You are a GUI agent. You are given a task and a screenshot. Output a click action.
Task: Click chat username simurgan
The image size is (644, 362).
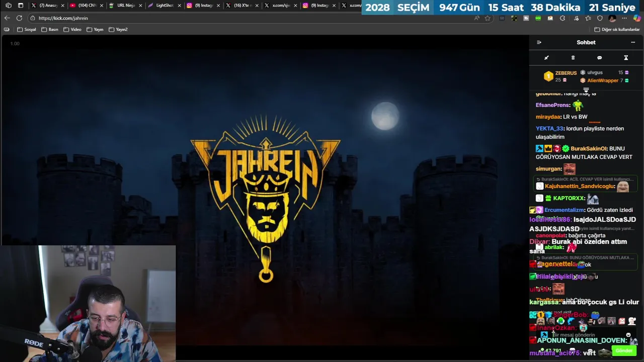(548, 169)
